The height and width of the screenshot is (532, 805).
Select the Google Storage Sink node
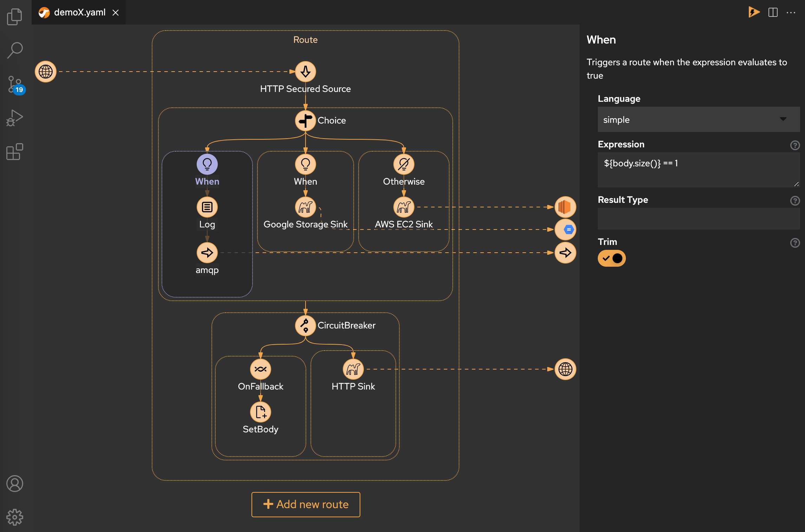(306, 207)
